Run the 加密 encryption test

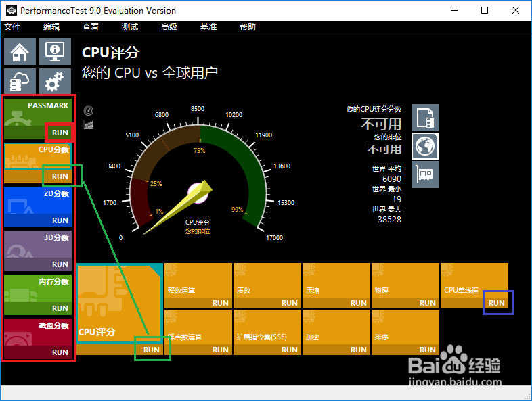pyautogui.click(x=359, y=350)
